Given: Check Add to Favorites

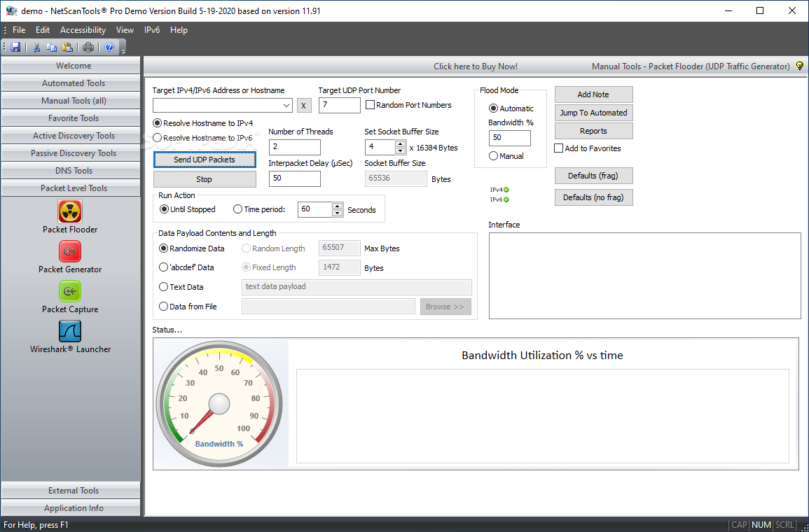Looking at the screenshot, I should coord(559,148).
